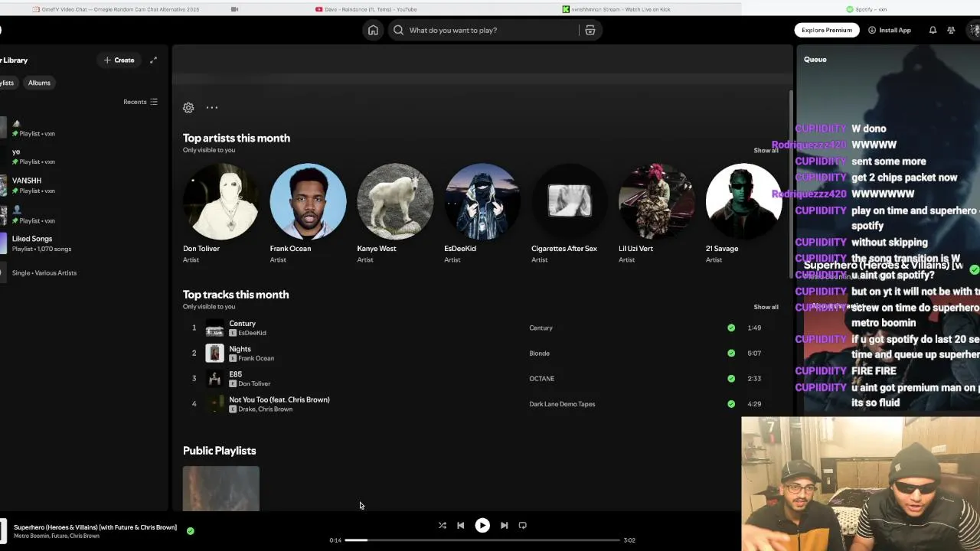Screen dimensions: 980x551
Task: Open the Create menu
Action: coord(119,60)
